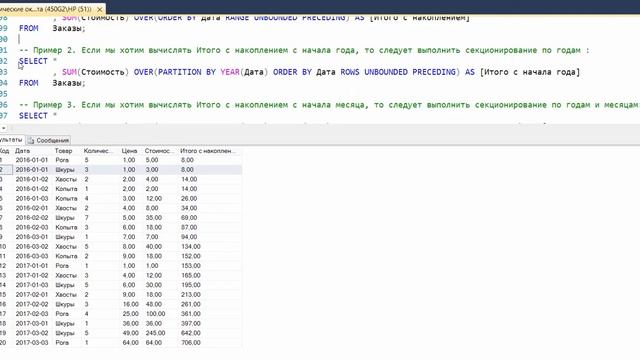Viewport: 640px width, 360px height.
Task: Click running total cell 397,00
Action: point(191,324)
